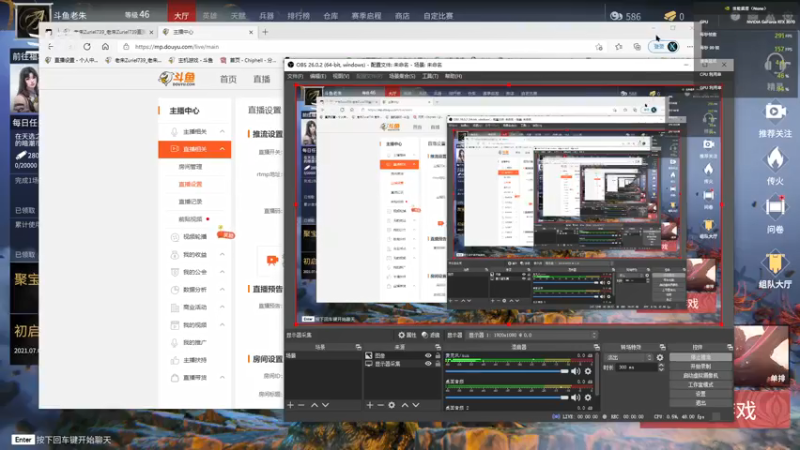
Task: Click the OBS 停止推流 button
Action: [701, 357]
